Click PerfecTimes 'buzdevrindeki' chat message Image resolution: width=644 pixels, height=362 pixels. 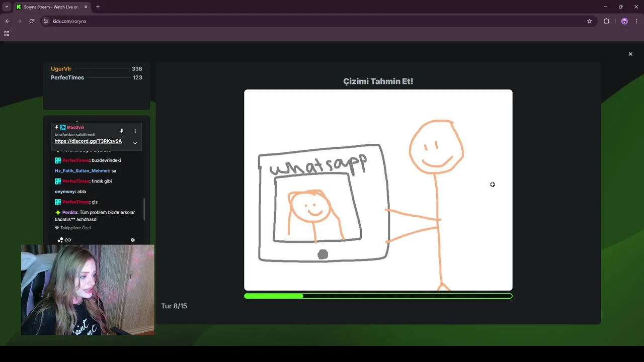(88, 160)
